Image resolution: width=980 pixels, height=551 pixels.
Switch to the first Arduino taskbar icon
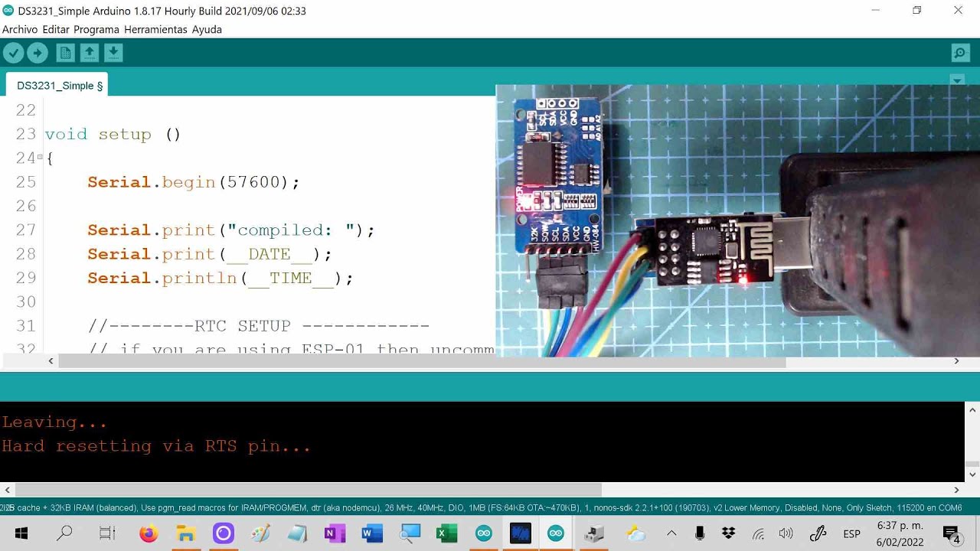pyautogui.click(x=484, y=533)
